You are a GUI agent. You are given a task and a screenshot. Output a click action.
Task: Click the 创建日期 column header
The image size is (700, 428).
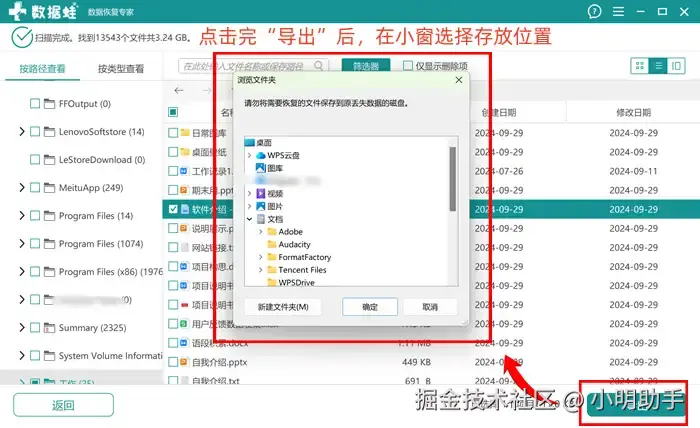(x=499, y=112)
